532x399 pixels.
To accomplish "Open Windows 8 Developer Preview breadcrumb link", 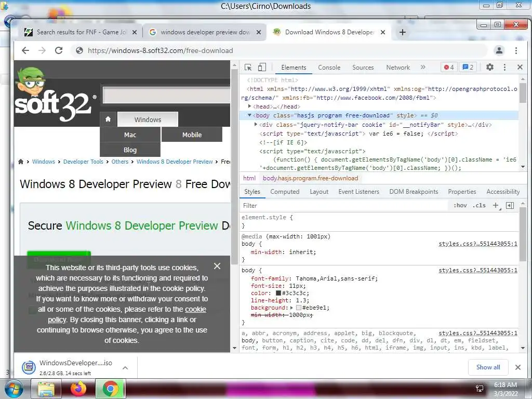I will pyautogui.click(x=175, y=162).
